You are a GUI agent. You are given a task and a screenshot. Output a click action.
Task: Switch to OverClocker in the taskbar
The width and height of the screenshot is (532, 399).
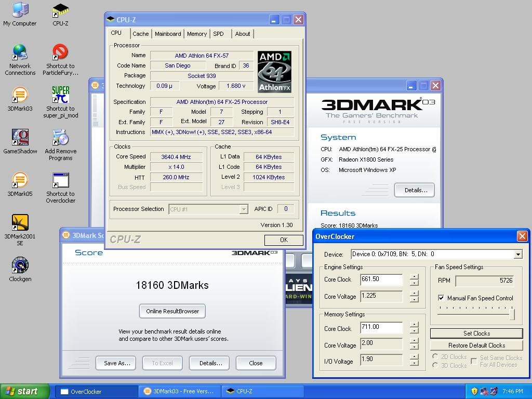pyautogui.click(x=96, y=392)
